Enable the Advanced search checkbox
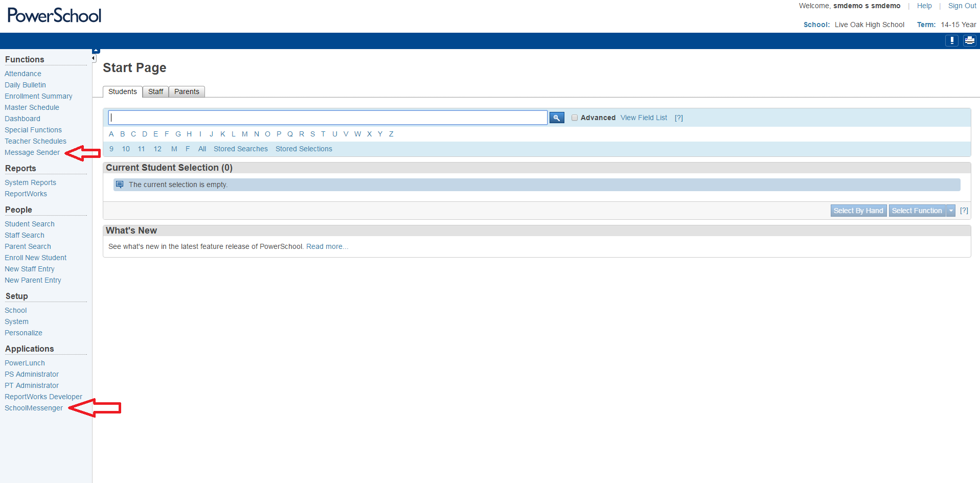980x483 pixels. coord(575,118)
